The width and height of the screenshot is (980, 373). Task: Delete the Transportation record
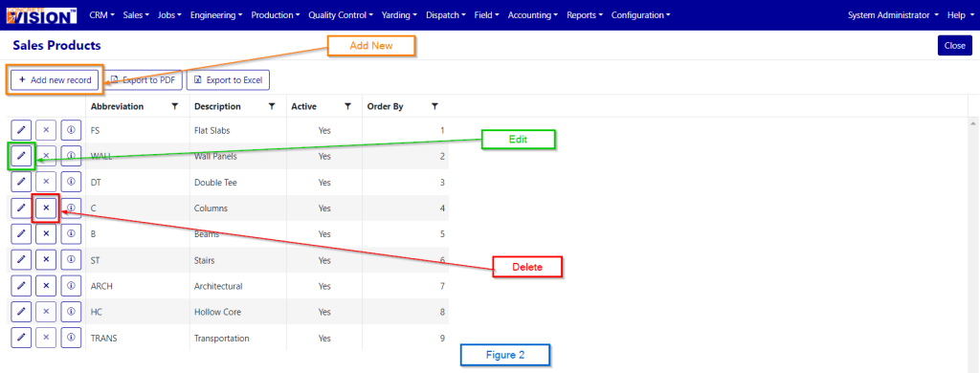(46, 338)
